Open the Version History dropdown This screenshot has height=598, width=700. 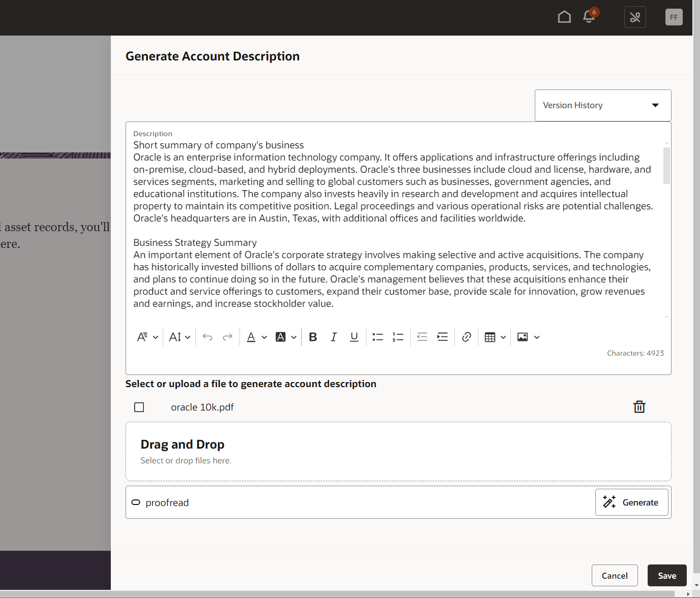click(x=602, y=105)
